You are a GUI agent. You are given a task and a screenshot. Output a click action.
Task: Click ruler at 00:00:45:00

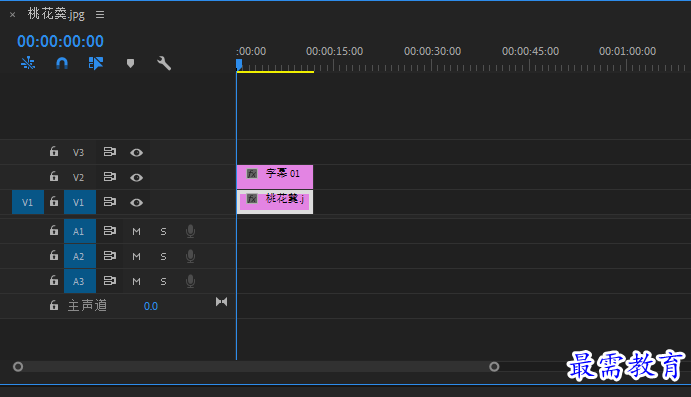530,52
